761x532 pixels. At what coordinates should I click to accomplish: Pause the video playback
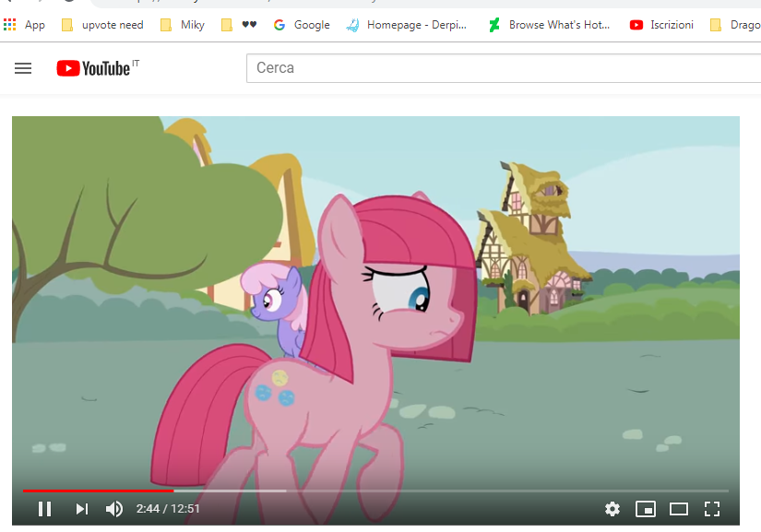pyautogui.click(x=44, y=509)
